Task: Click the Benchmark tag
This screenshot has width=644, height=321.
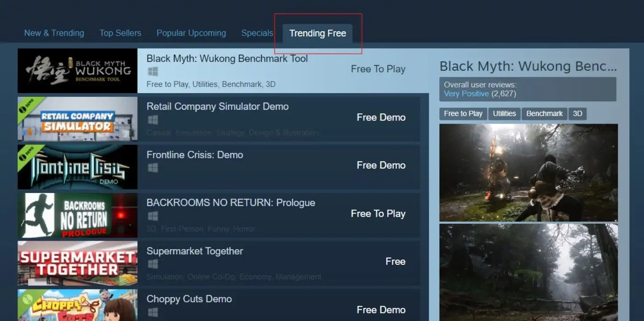Action: click(x=544, y=114)
